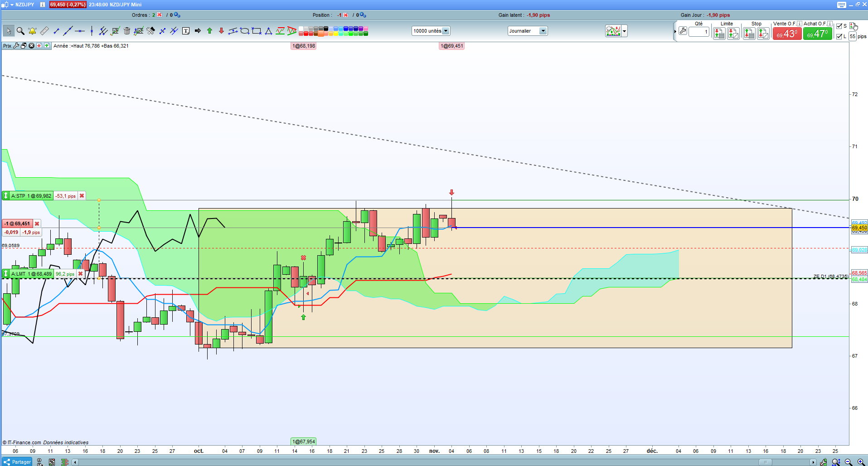Image resolution: width=868 pixels, height=466 pixels.
Task: Click the first Stop order button
Action: click(749, 33)
